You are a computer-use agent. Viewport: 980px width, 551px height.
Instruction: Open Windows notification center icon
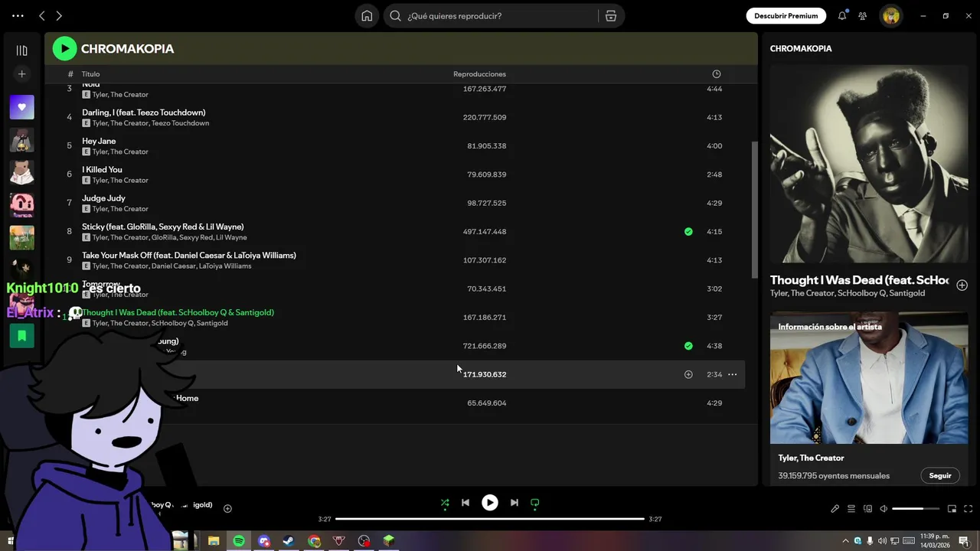[x=963, y=541]
